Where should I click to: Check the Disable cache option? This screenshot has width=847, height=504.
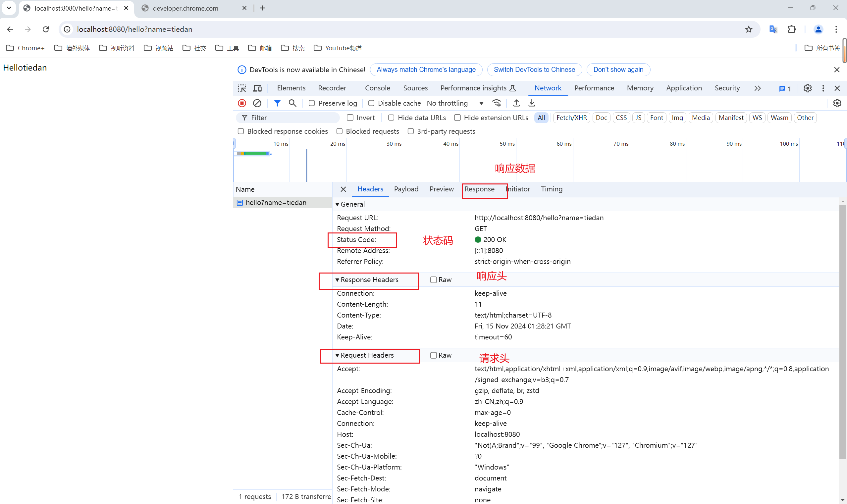click(x=371, y=103)
